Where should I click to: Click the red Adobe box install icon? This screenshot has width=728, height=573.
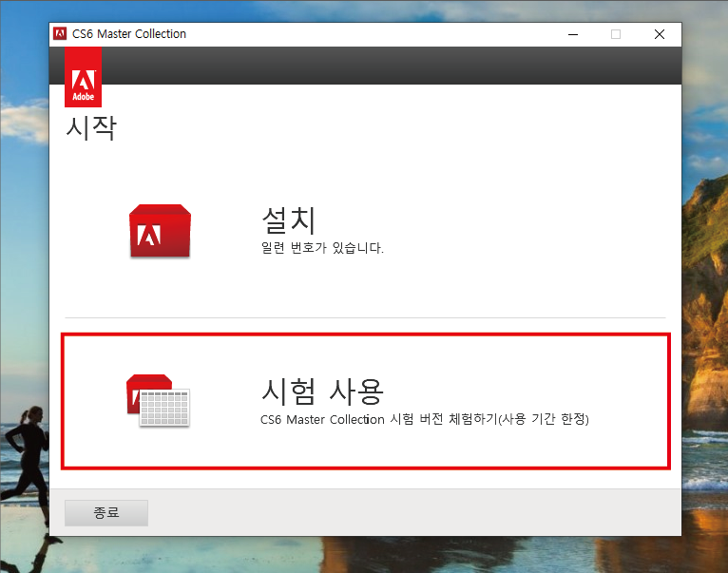161,231
